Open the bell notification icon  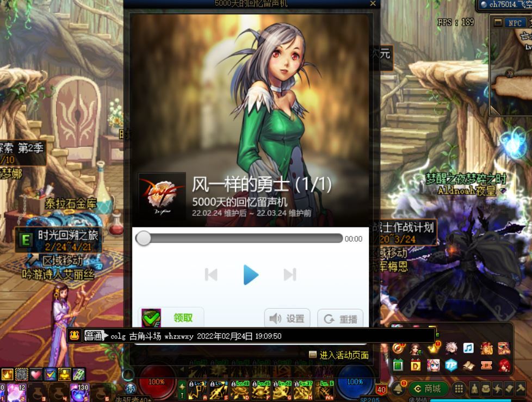(398, 389)
